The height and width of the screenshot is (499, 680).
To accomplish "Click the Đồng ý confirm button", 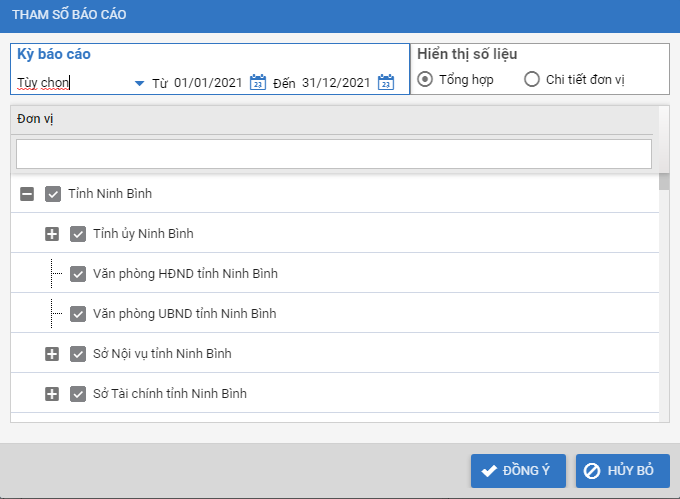I will click(518, 470).
